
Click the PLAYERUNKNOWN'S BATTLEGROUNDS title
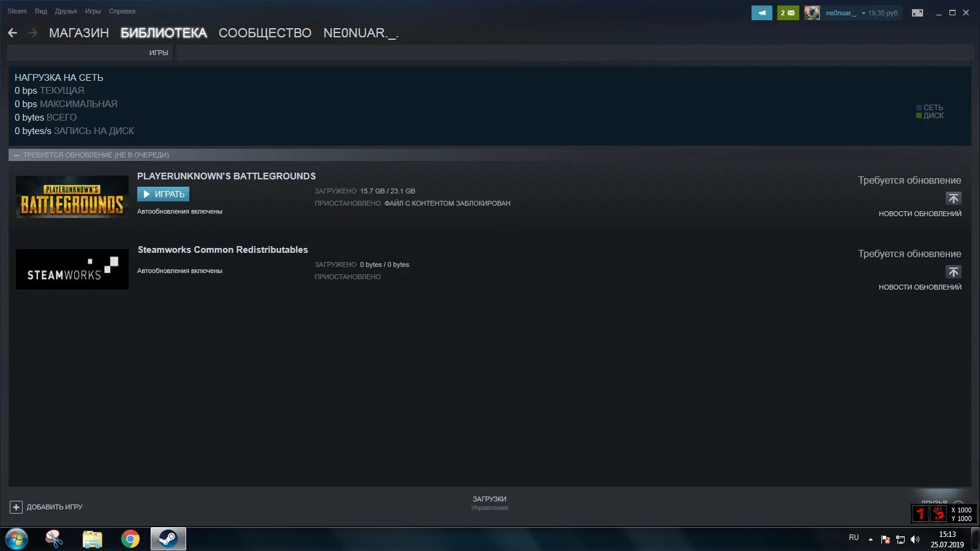[x=227, y=176]
